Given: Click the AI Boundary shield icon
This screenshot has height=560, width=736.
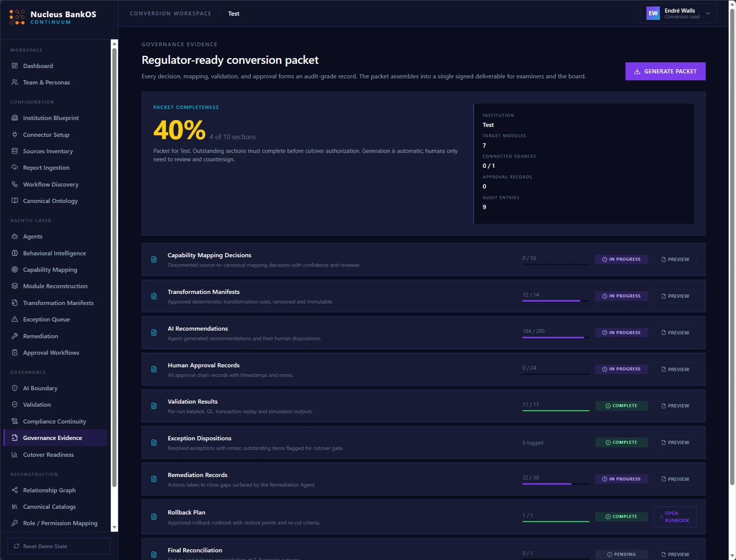Looking at the screenshot, I should [x=15, y=388].
